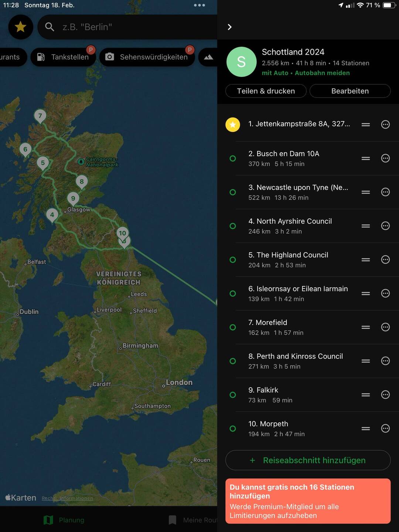Open favorites with the star button
Screen dimensions: 399x532
pos(21,27)
